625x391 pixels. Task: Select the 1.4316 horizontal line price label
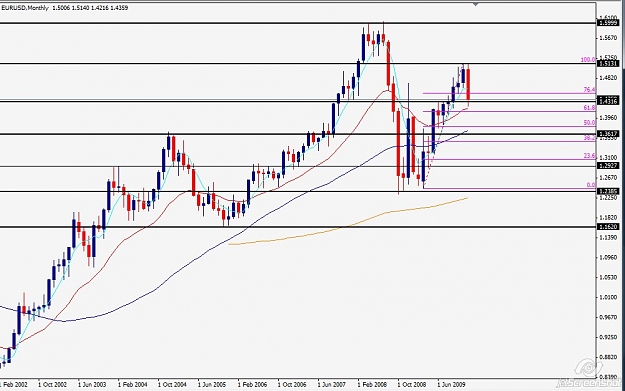[608, 102]
